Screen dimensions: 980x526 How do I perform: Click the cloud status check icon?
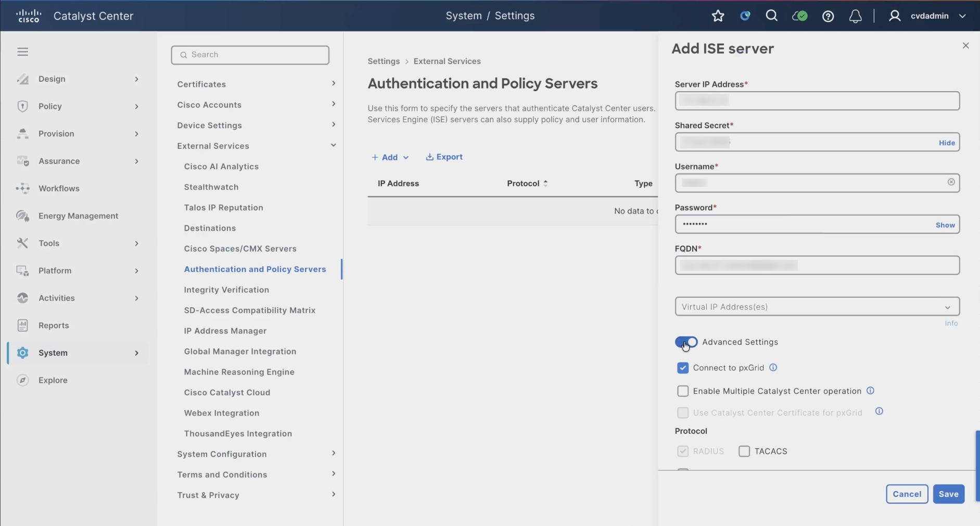(799, 16)
